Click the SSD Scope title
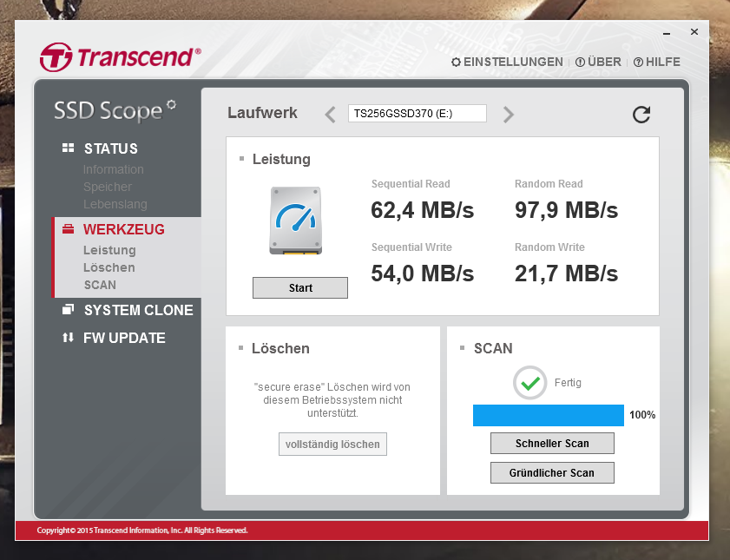The image size is (730, 560). [x=115, y=111]
